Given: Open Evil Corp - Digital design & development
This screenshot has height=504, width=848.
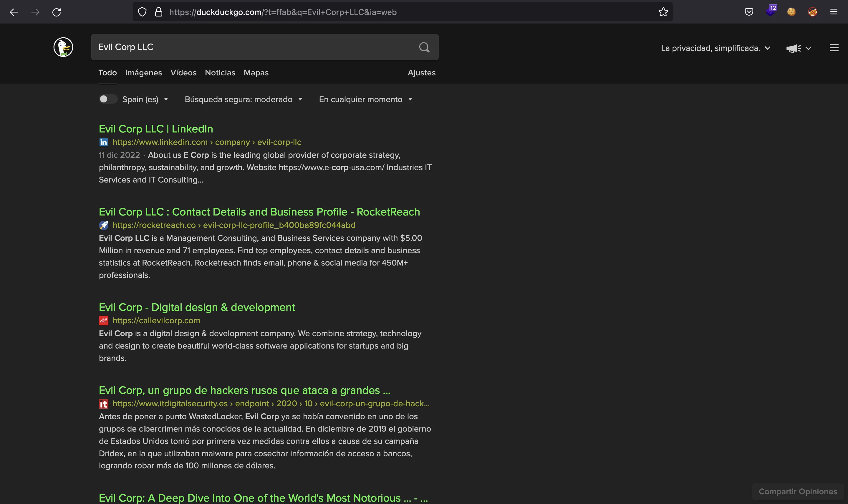Looking at the screenshot, I should tap(197, 307).
